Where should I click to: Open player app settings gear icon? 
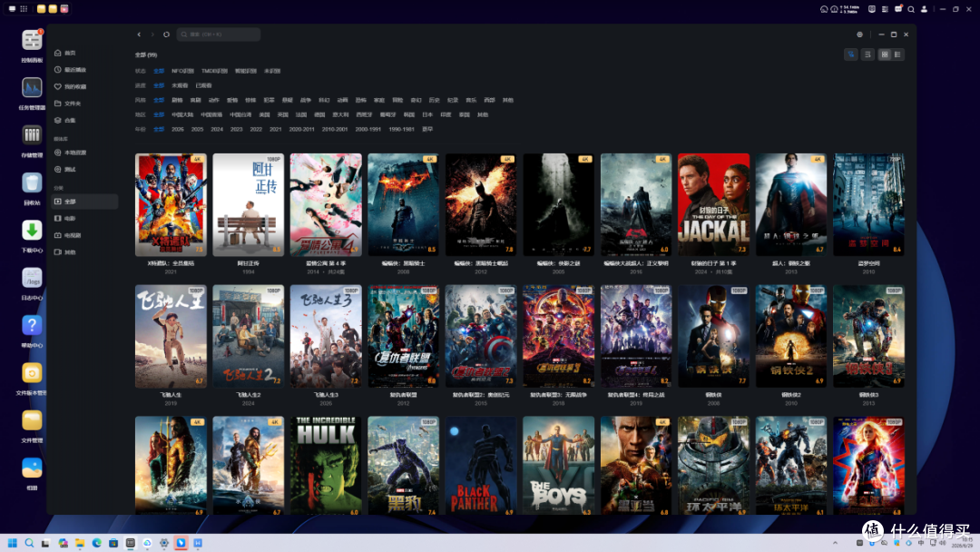click(x=859, y=34)
